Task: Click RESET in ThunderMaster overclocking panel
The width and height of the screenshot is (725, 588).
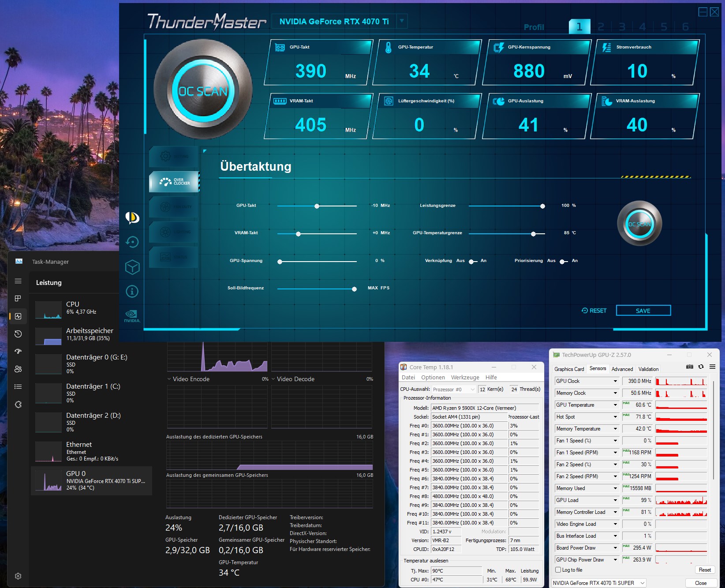Action: (594, 311)
